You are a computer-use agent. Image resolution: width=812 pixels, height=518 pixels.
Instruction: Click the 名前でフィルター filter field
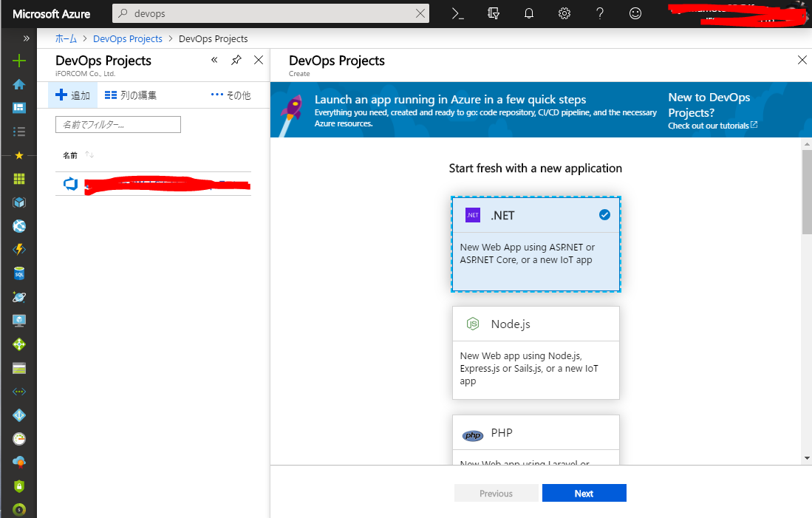pyautogui.click(x=118, y=124)
